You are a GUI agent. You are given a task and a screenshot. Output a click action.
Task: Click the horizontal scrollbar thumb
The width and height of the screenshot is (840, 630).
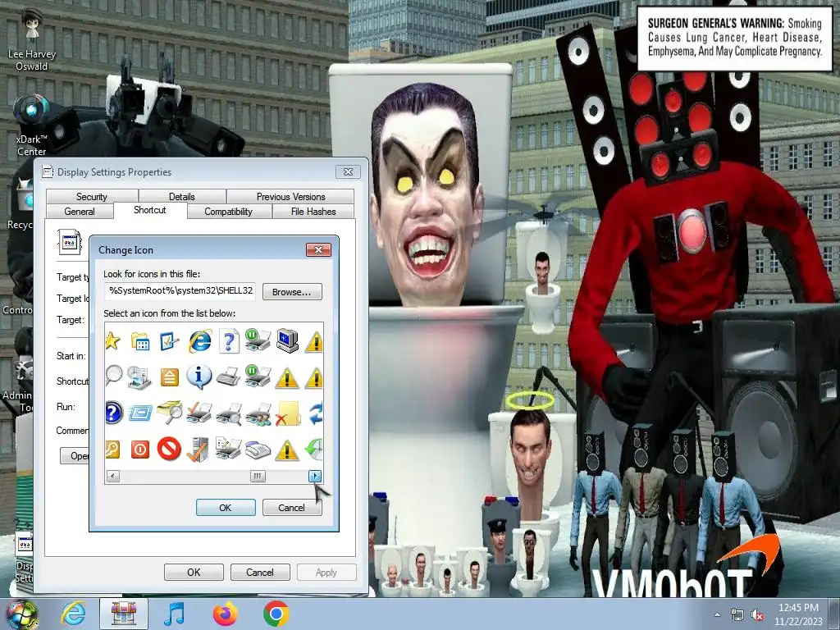coord(258,476)
